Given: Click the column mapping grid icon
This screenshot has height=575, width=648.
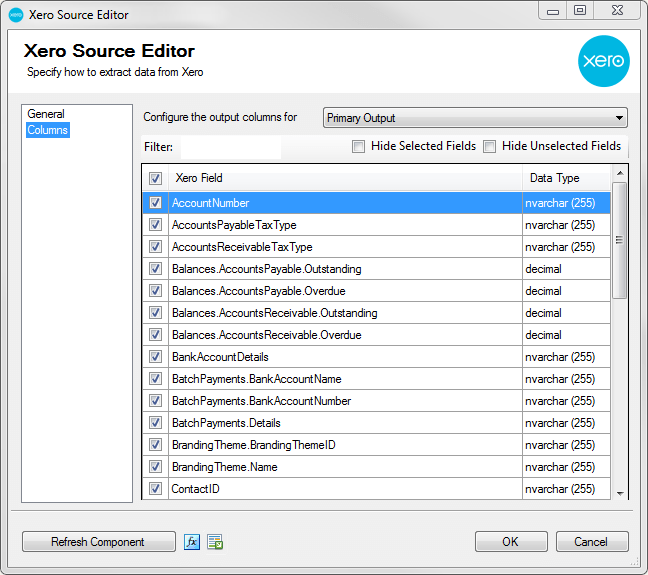Looking at the screenshot, I should pos(215,542).
